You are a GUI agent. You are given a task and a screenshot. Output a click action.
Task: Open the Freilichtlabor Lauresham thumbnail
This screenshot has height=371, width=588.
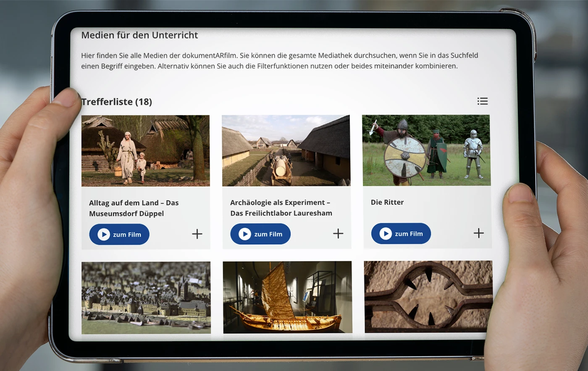pos(286,150)
